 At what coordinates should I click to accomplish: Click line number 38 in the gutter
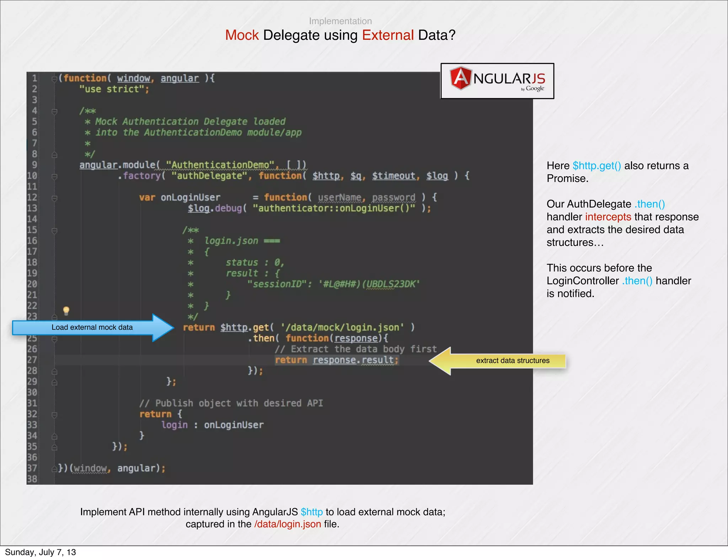click(32, 479)
